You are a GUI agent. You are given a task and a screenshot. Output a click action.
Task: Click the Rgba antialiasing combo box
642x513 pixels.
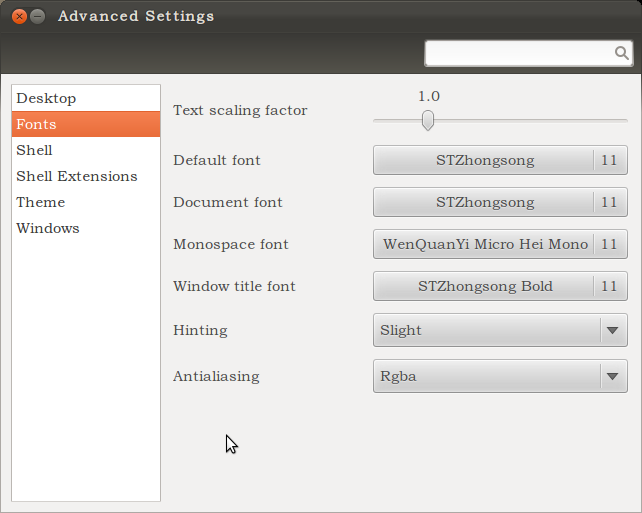click(500, 376)
